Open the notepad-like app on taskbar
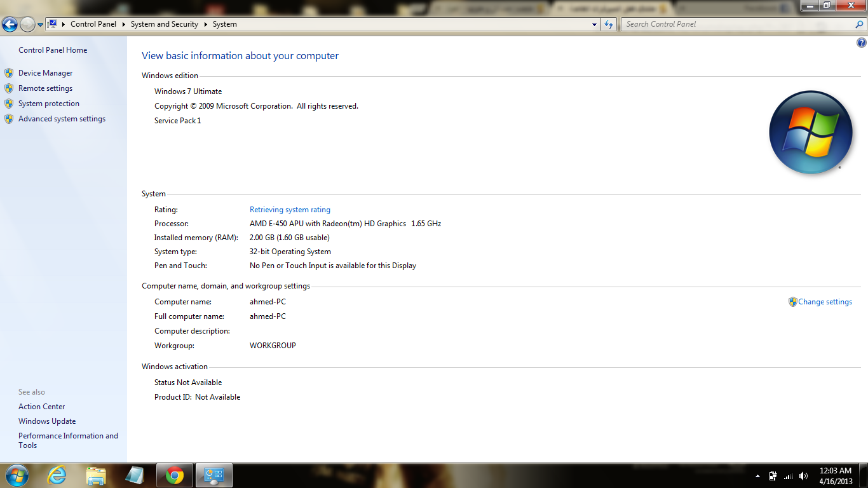Viewport: 868px width, 488px height. coord(135,475)
